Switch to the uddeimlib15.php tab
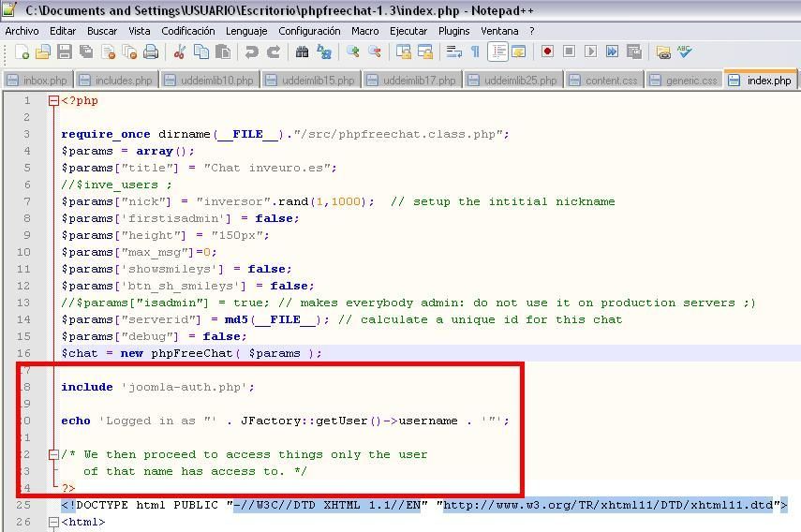801x532 pixels. tap(311, 81)
